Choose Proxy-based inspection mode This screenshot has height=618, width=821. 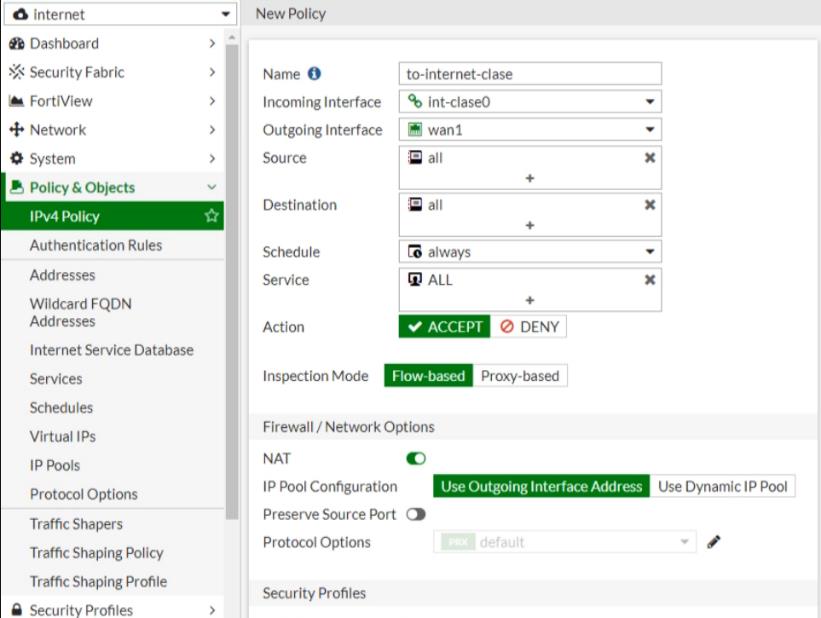pos(520,376)
